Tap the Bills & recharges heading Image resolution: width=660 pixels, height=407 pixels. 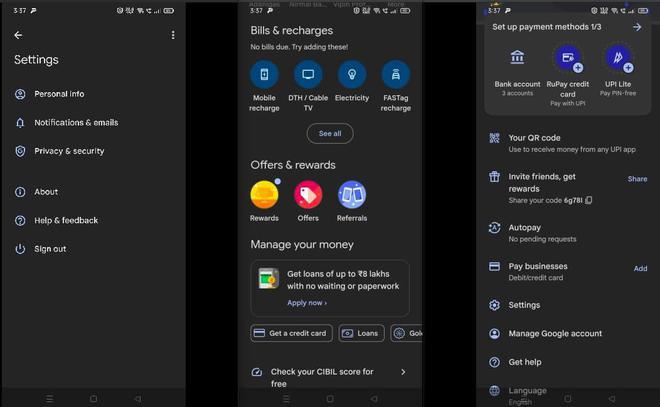[x=291, y=31]
